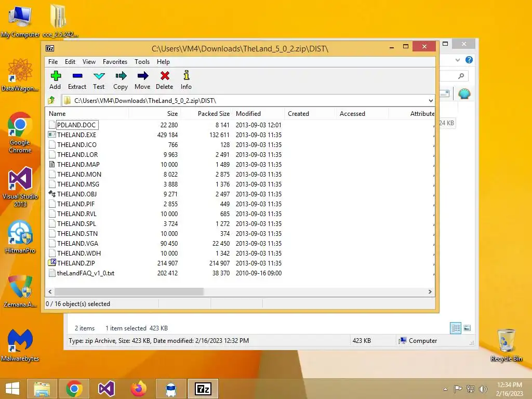Click the scroll left arrow
Image resolution: width=532 pixels, height=399 pixels.
coord(50,292)
